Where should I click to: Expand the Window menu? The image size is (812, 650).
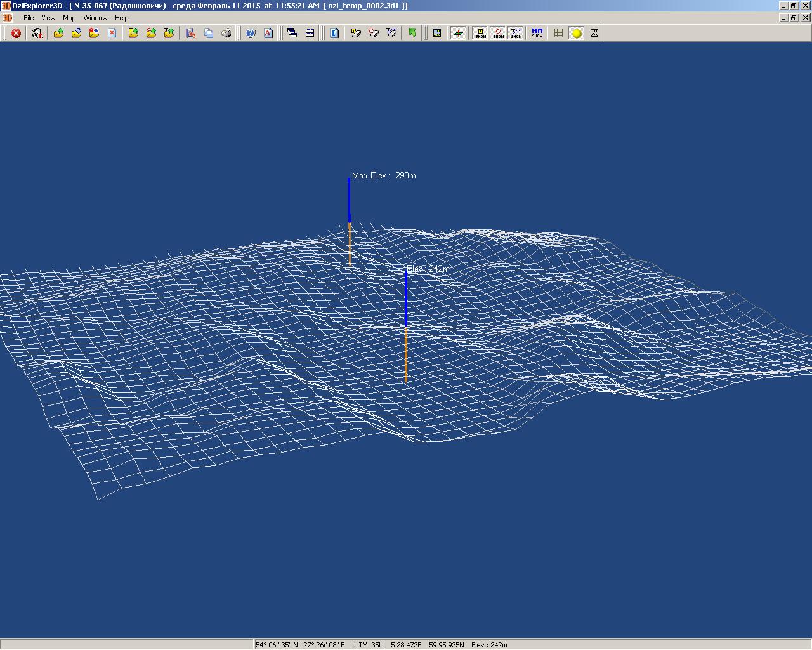pyautogui.click(x=95, y=18)
